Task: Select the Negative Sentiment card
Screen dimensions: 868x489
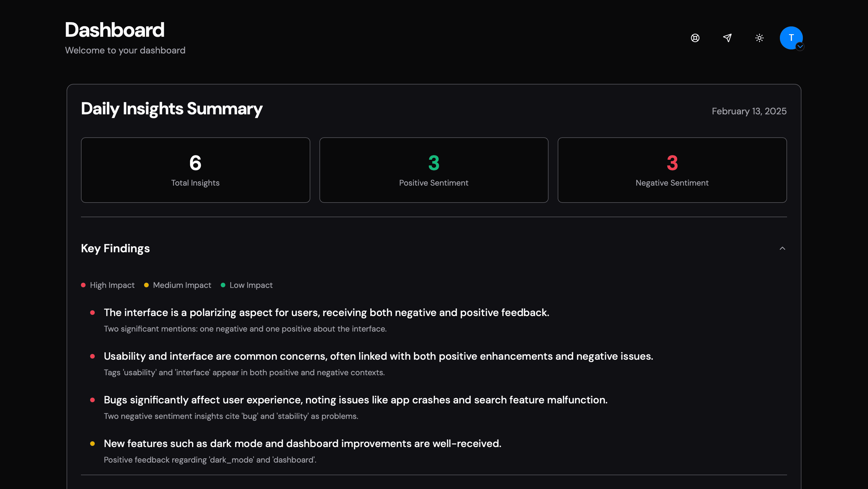Action: click(672, 170)
